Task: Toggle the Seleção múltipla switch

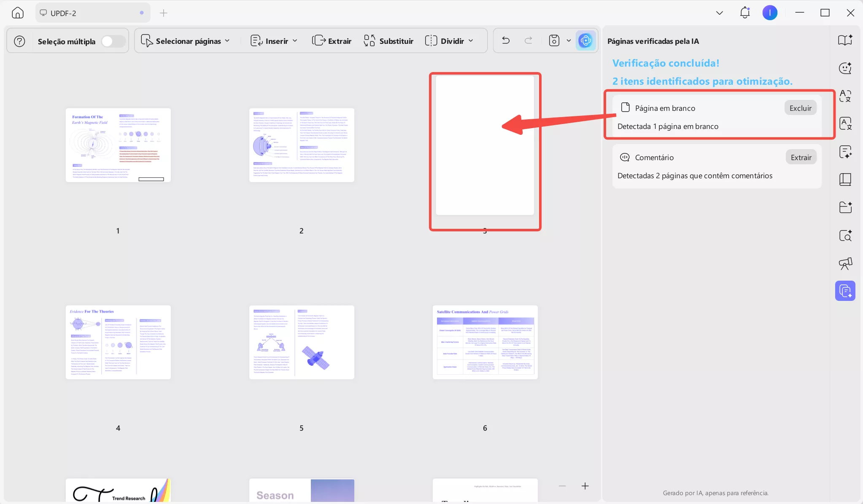Action: pyautogui.click(x=113, y=41)
